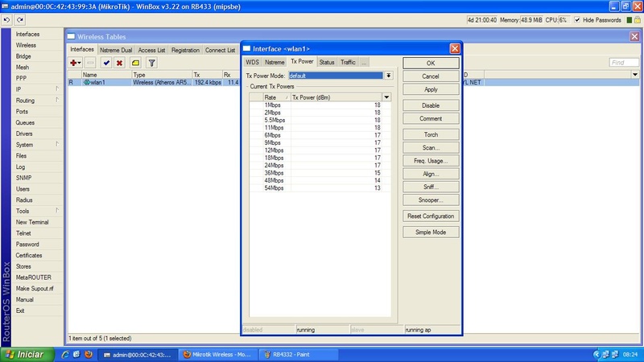The image size is (644, 362).
Task: Open Tx Power table column dropdown
Action: click(x=386, y=97)
